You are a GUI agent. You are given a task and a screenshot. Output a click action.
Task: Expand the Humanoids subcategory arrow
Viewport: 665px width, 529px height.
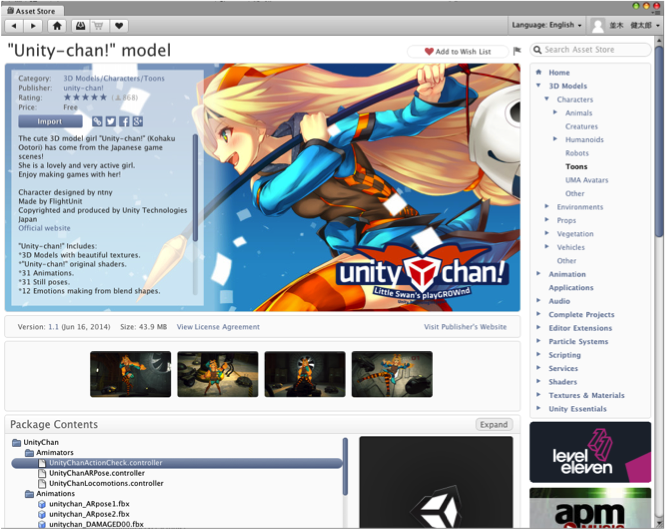click(555, 139)
